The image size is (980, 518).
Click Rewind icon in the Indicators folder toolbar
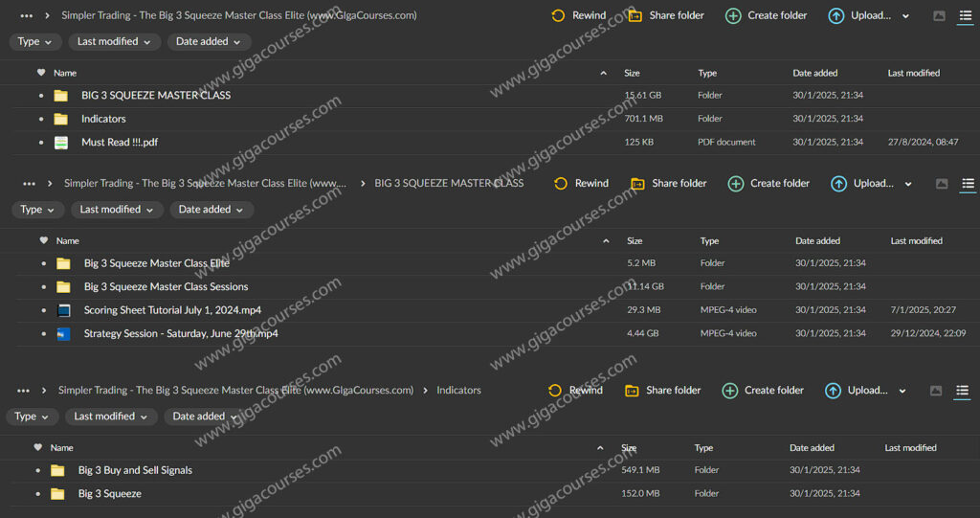(x=556, y=391)
